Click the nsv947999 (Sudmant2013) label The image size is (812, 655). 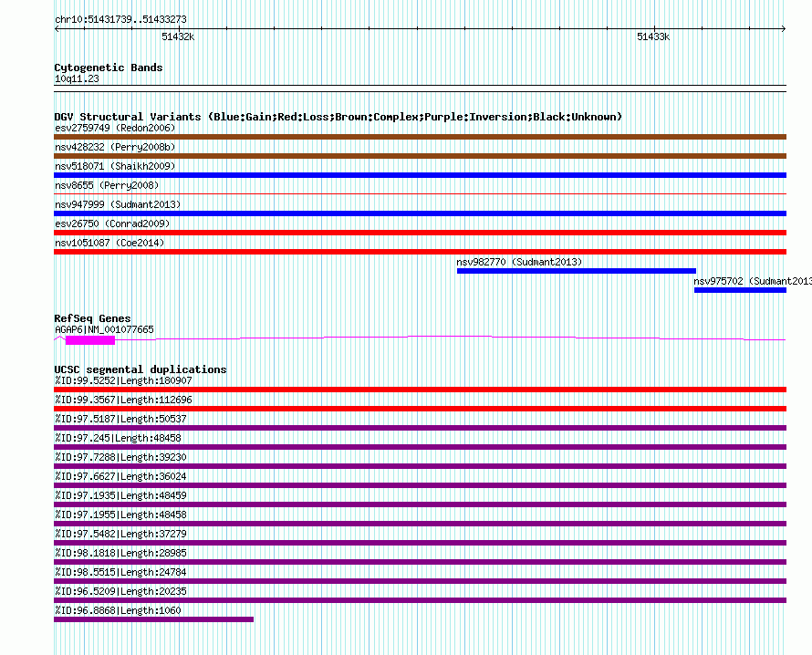click(x=118, y=204)
